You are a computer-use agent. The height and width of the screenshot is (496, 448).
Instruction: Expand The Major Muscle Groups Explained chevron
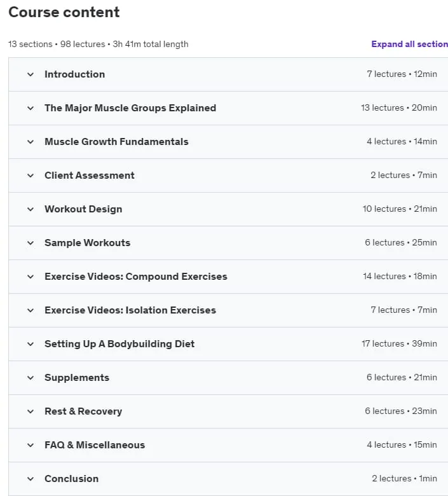(31, 108)
